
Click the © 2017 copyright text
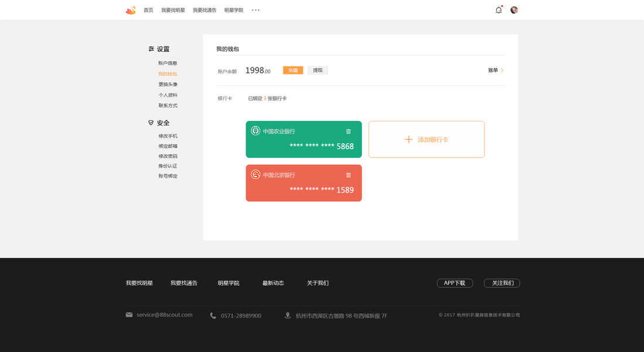[479, 315]
